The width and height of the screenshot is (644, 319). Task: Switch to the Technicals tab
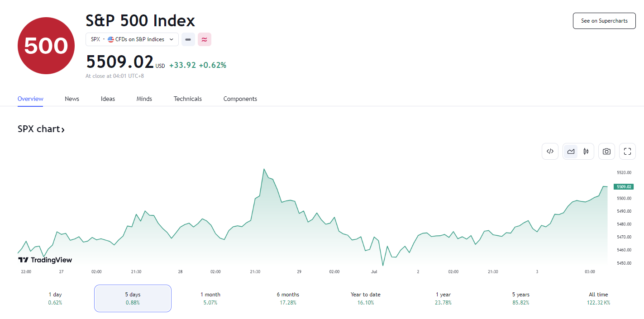(x=188, y=99)
